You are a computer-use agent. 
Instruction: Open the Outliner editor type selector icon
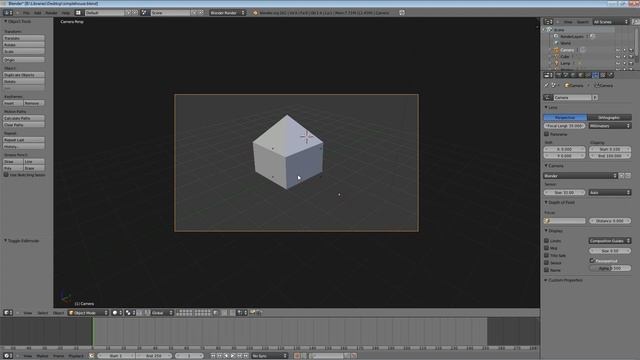549,22
